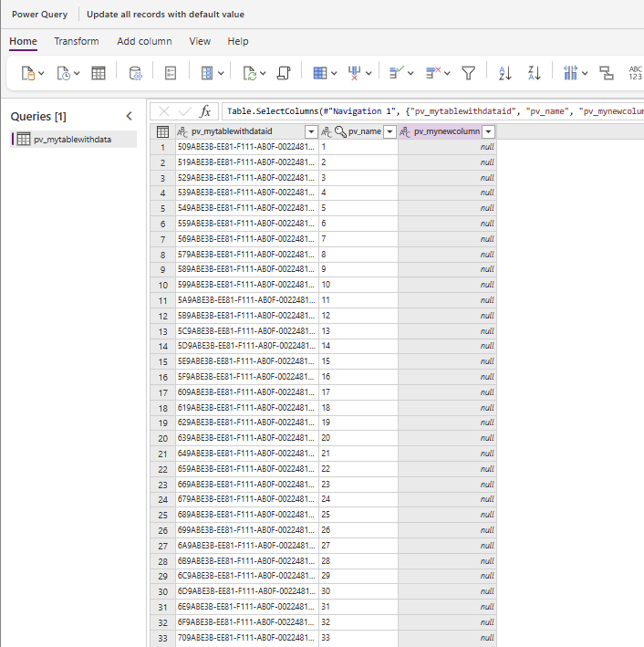Select the pv_mytablewithdata query
This screenshot has height=647, width=644.
(x=74, y=140)
